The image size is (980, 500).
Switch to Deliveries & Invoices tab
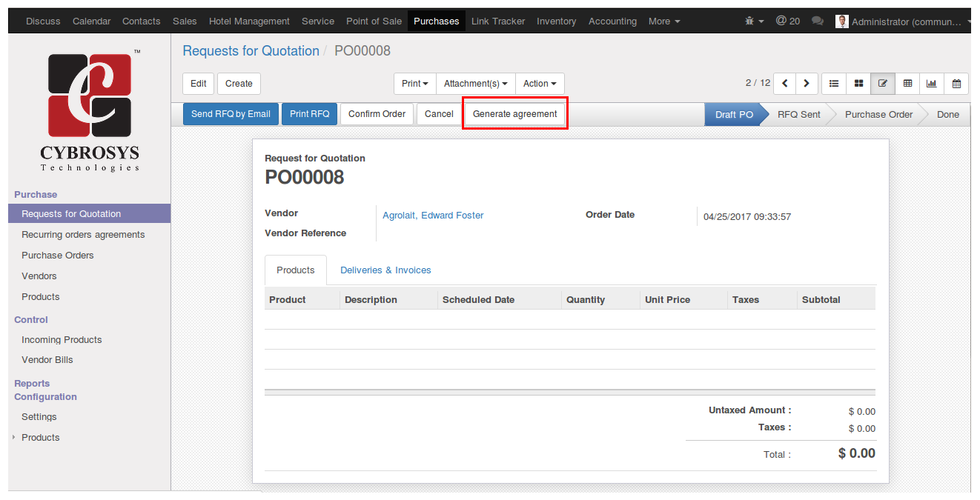(x=385, y=270)
